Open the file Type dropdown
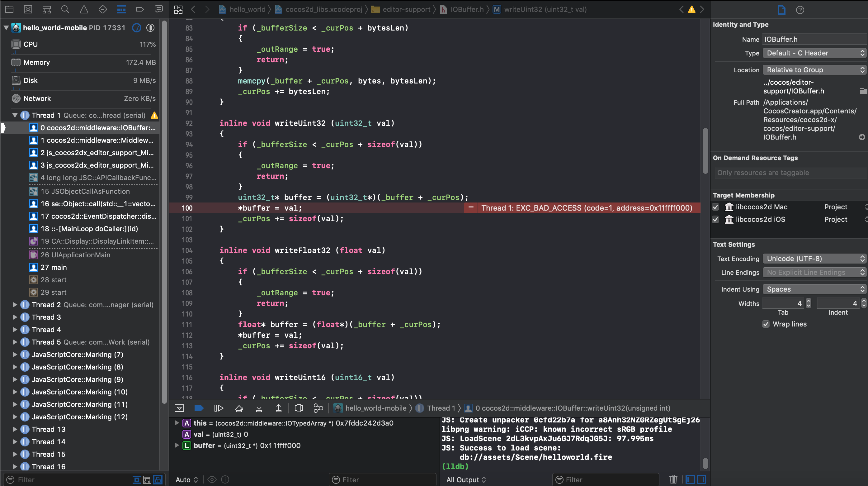 point(814,53)
